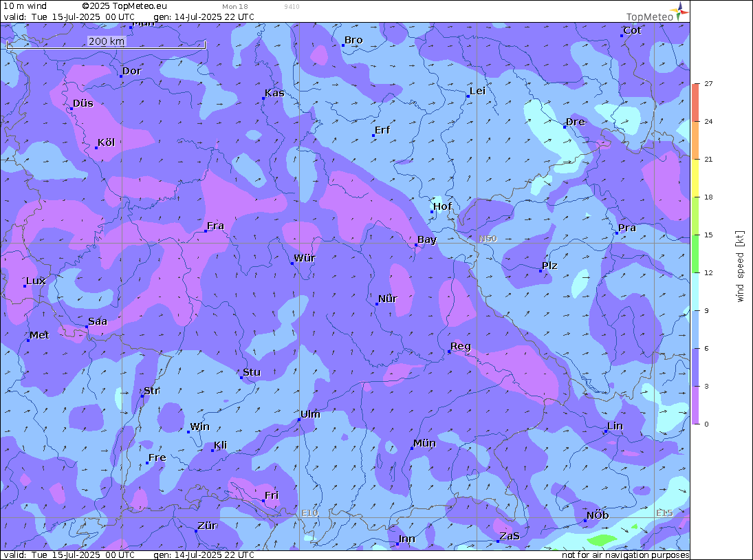Screen dimensions: 753x560
Task: Click the legend value 12
Action: [708, 273]
